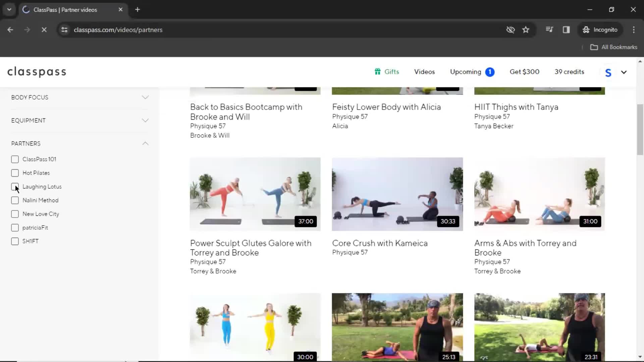The height and width of the screenshot is (362, 644).
Task: Open Power Sculpt Glutes Galore thumbnail
Action: tap(255, 194)
